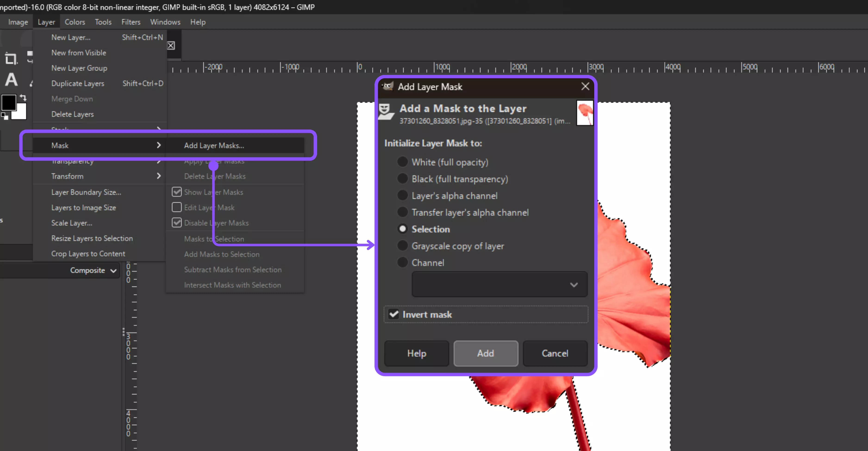Expand the Transform submenu arrow

pyautogui.click(x=159, y=176)
